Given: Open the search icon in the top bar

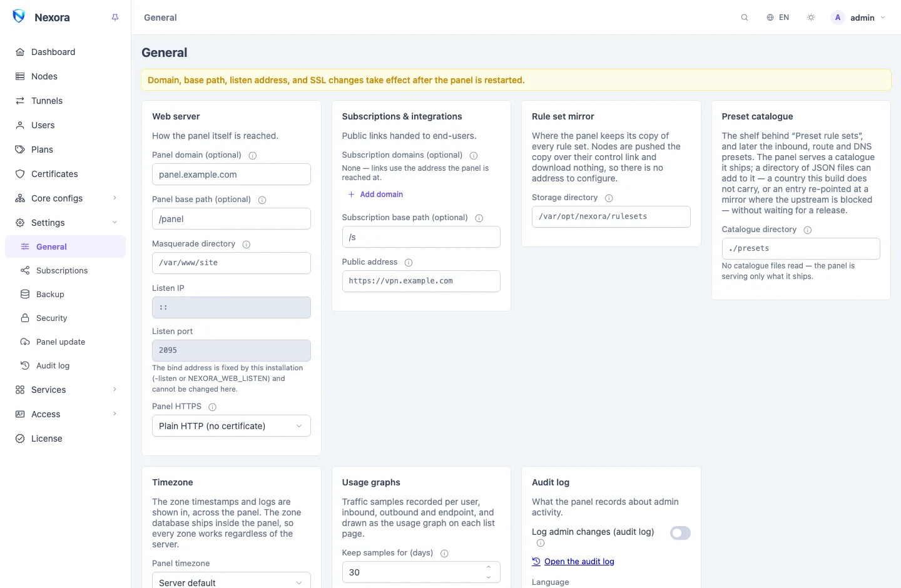Looking at the screenshot, I should 745,18.
